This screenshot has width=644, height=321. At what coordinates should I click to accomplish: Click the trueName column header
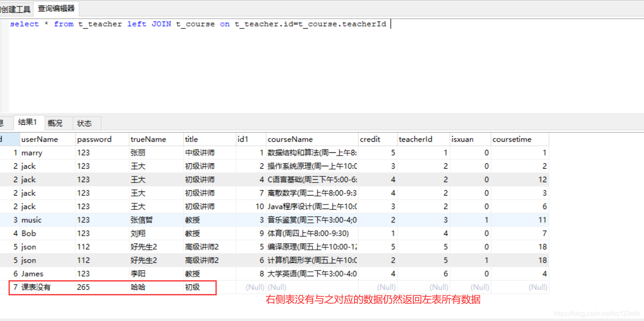point(156,139)
